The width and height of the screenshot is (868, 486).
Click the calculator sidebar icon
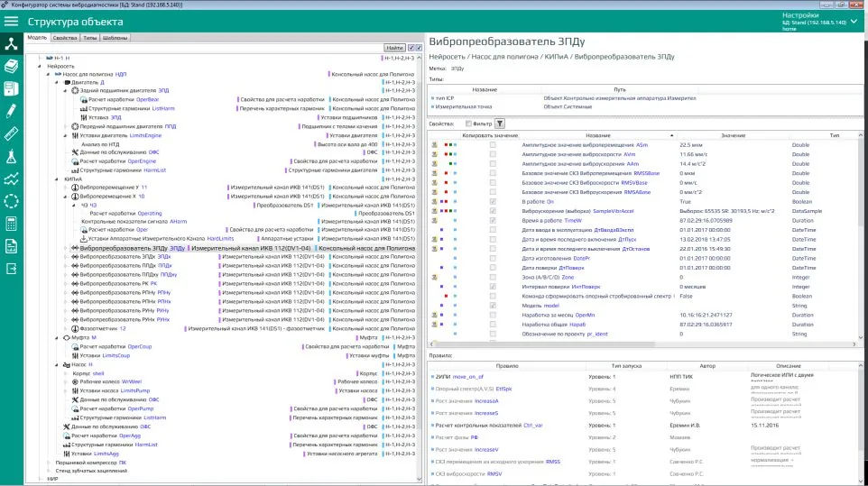click(11, 224)
